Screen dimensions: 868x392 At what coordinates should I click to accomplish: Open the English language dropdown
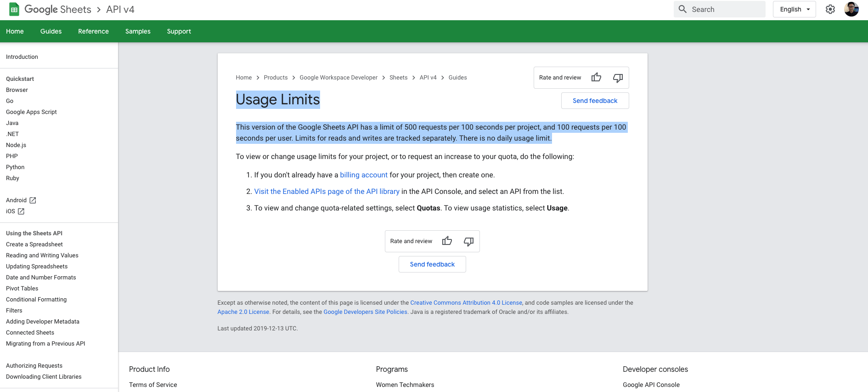click(794, 9)
